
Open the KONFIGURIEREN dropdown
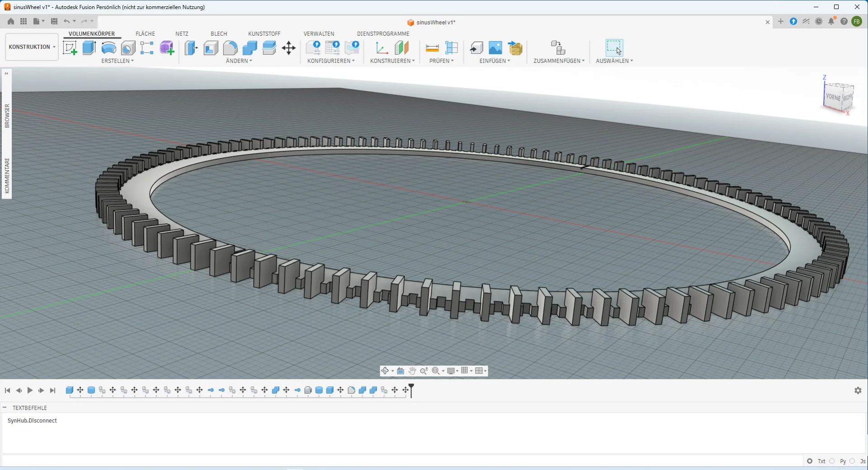[x=331, y=61]
